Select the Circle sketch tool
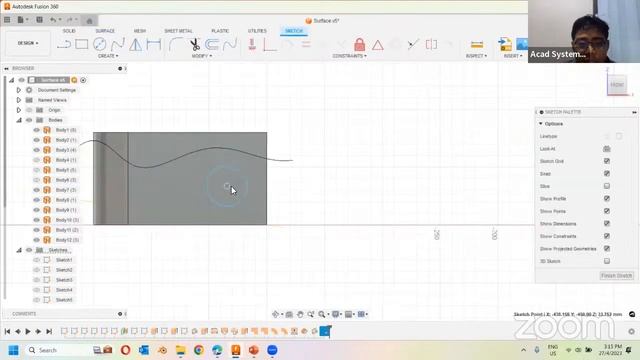Viewport: 640px width, 360px height. [x=100, y=44]
